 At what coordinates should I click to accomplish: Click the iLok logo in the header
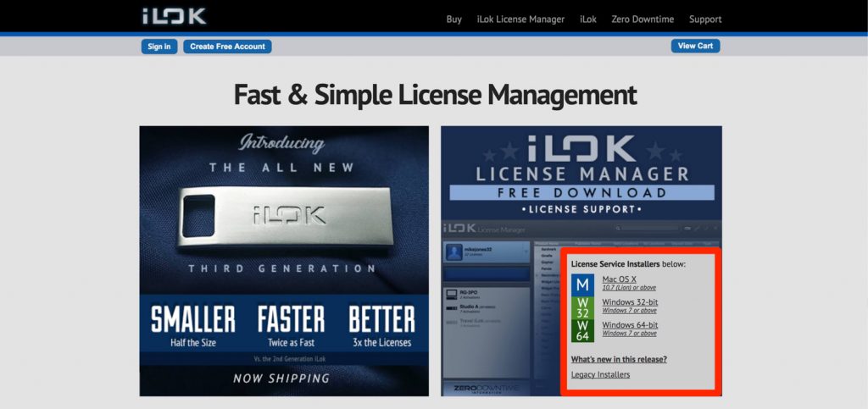point(174,16)
